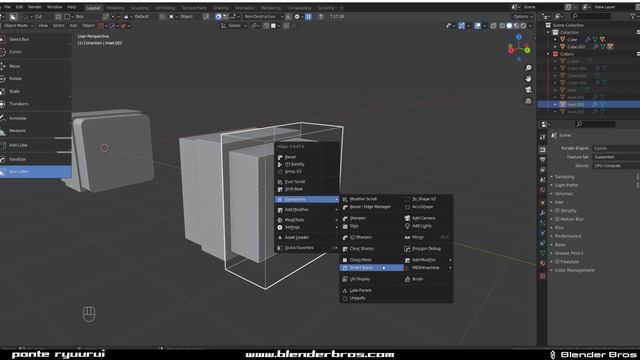Open the Add Modifier submenu in HardOps menu
Image resolution: width=640 pixels, height=360 pixels.
coord(307,210)
